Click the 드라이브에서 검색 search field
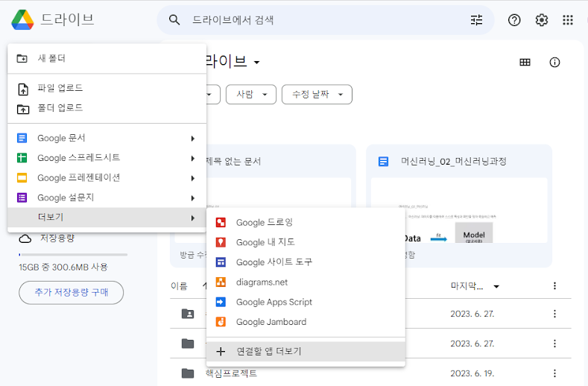This screenshot has height=386, width=588. 326,20
